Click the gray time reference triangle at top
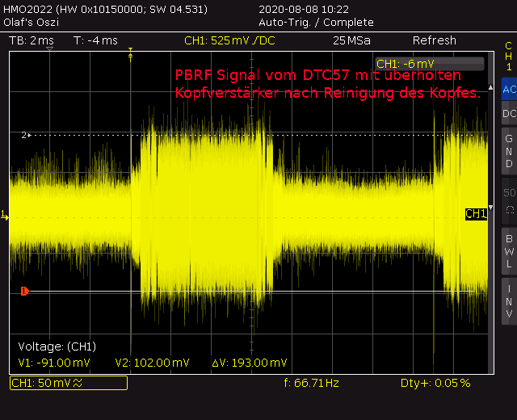The image size is (517, 420). [50, 50]
